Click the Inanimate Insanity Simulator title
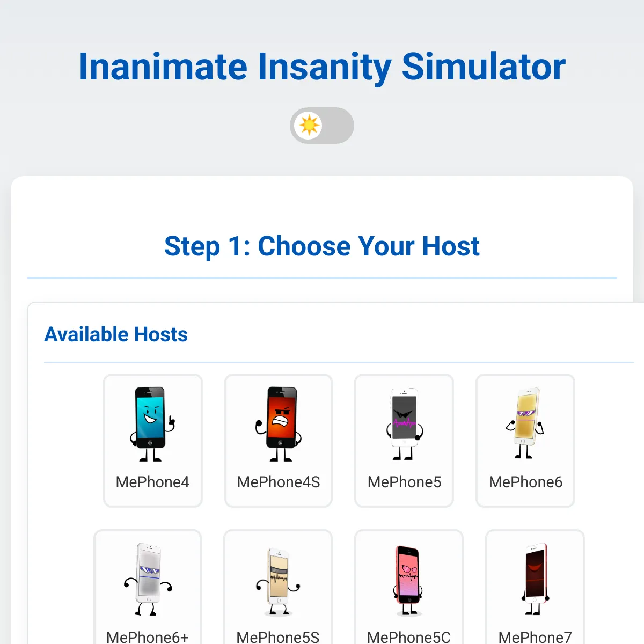The height and width of the screenshot is (644, 644). pos(322,67)
